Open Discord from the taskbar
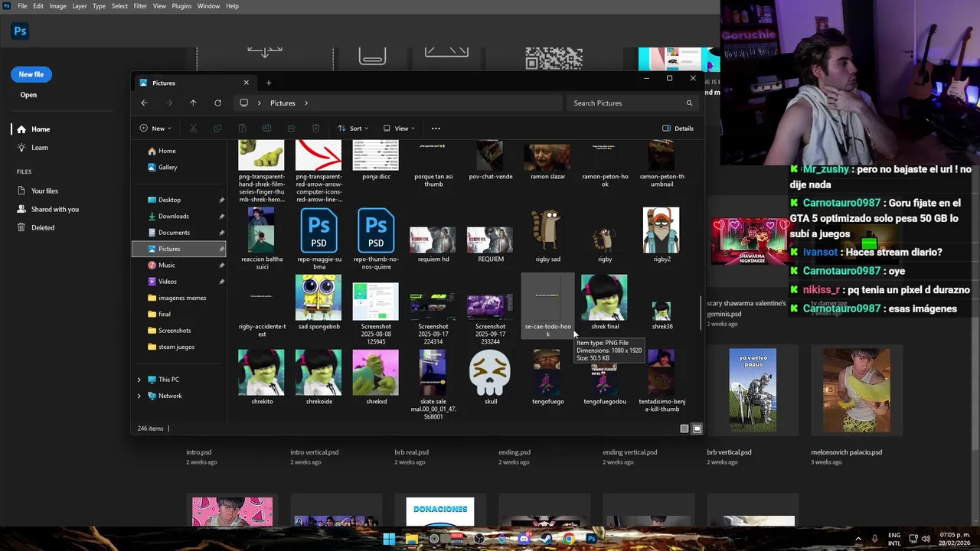Viewport: 980px width, 551px height. [x=524, y=539]
